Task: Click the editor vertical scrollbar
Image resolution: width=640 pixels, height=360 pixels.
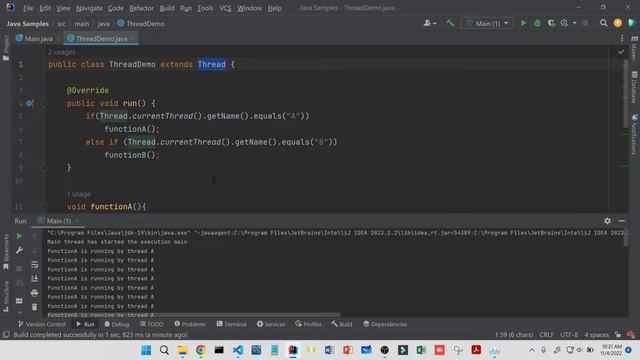Action: [626, 94]
